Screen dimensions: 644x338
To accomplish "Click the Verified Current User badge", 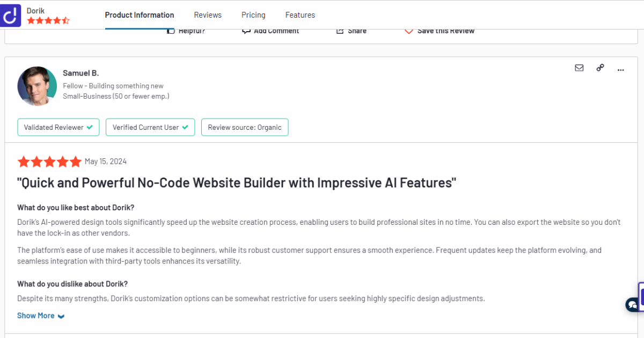I will pyautogui.click(x=150, y=127).
